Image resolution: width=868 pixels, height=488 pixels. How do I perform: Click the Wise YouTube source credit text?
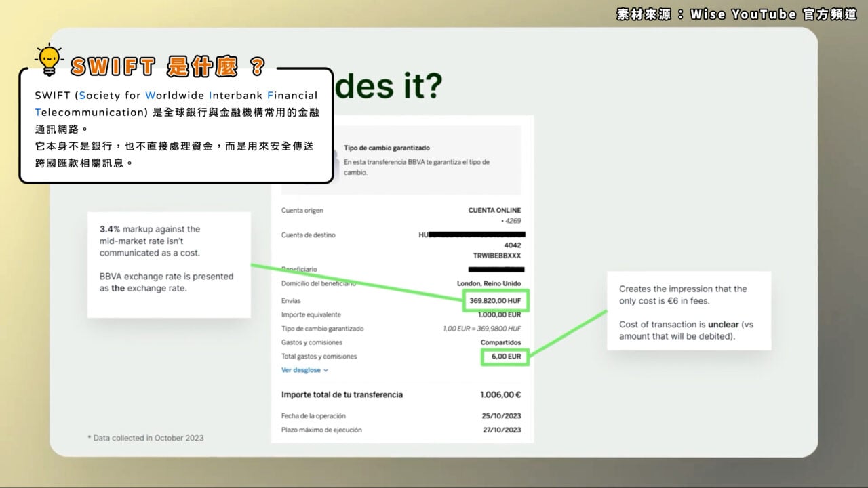click(x=737, y=14)
